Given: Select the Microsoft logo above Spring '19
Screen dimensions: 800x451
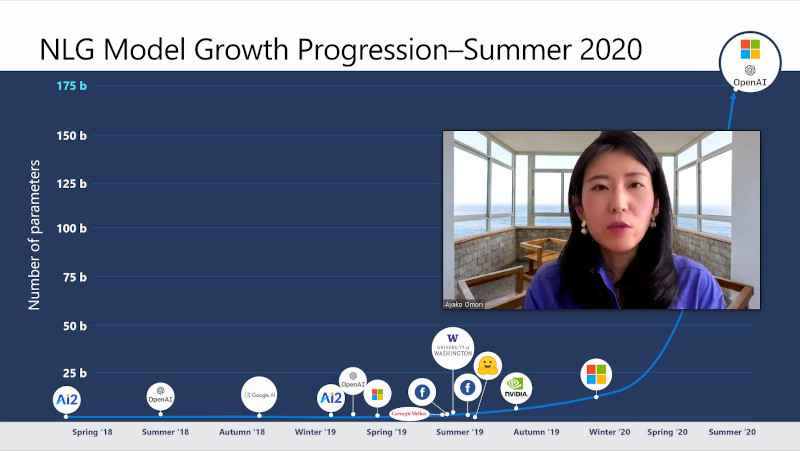Looking at the screenshot, I should (378, 394).
